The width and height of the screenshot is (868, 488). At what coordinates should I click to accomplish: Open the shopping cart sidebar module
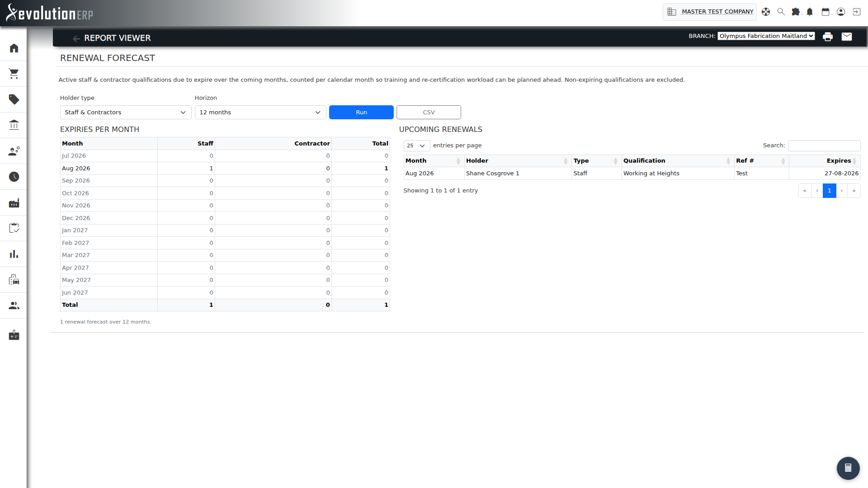pyautogui.click(x=14, y=74)
